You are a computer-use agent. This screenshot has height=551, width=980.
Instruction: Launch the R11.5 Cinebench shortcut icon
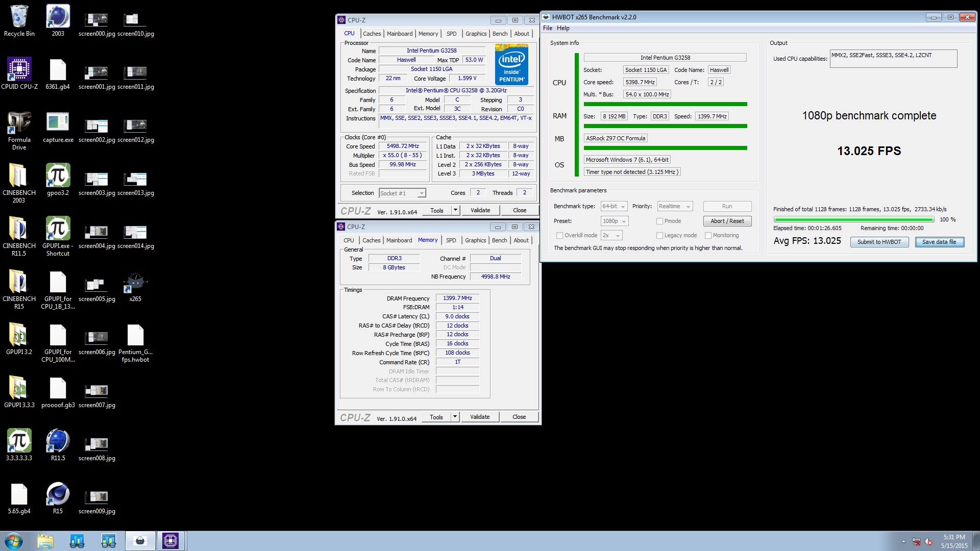pyautogui.click(x=58, y=445)
